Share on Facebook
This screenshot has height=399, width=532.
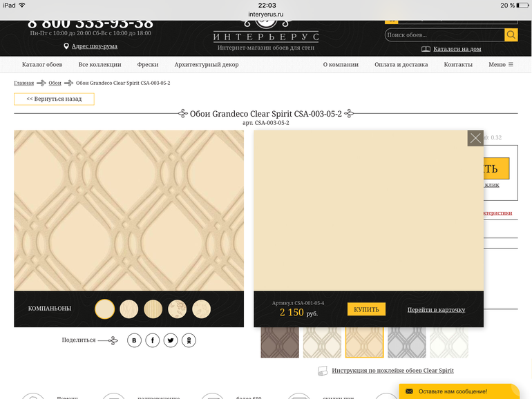(152, 340)
